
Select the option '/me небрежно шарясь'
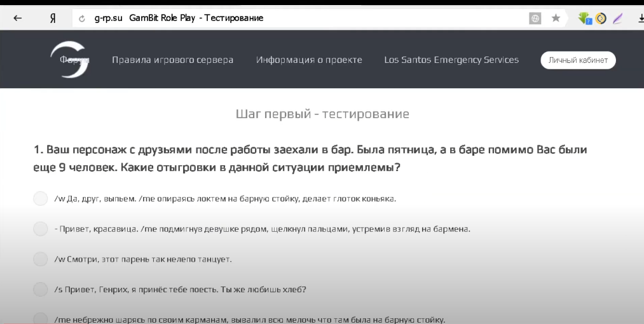point(40,319)
